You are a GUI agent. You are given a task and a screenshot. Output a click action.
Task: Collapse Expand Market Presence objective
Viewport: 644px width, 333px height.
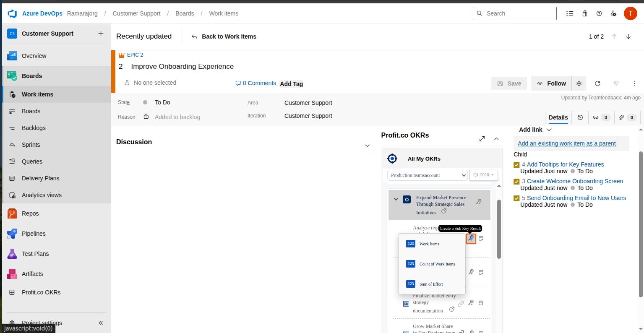[396, 199]
